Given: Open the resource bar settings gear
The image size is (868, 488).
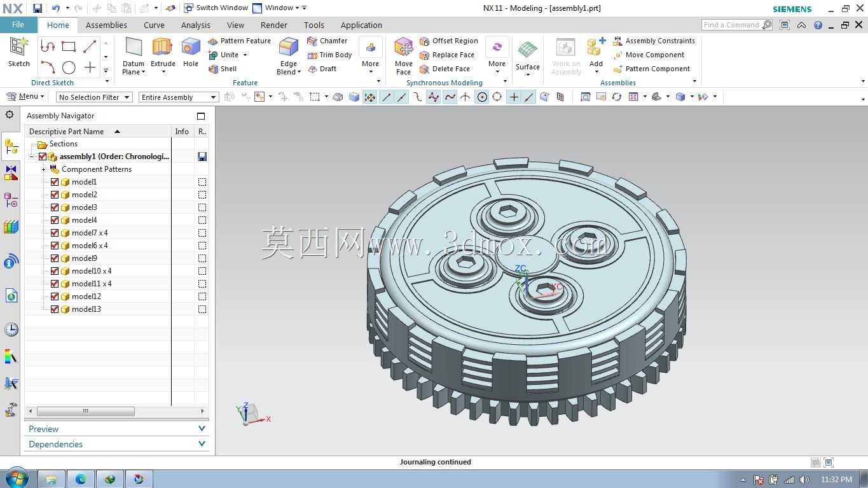Looking at the screenshot, I should (10, 115).
